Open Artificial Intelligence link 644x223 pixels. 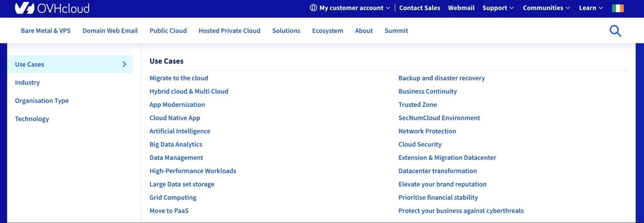[x=180, y=131]
